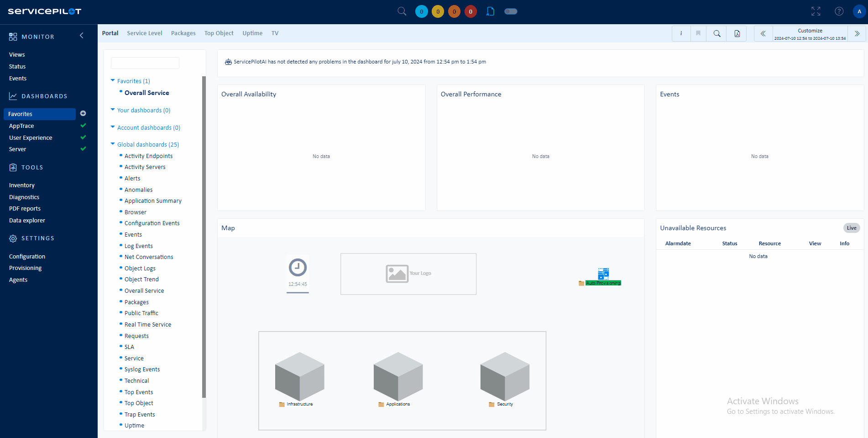Switch to the Top Object tab
868x438 pixels.
(219, 33)
